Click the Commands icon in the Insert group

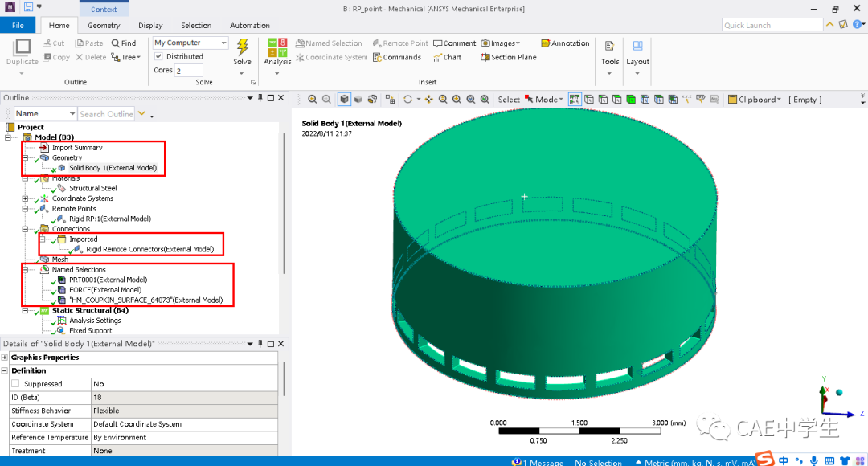pyautogui.click(x=377, y=57)
